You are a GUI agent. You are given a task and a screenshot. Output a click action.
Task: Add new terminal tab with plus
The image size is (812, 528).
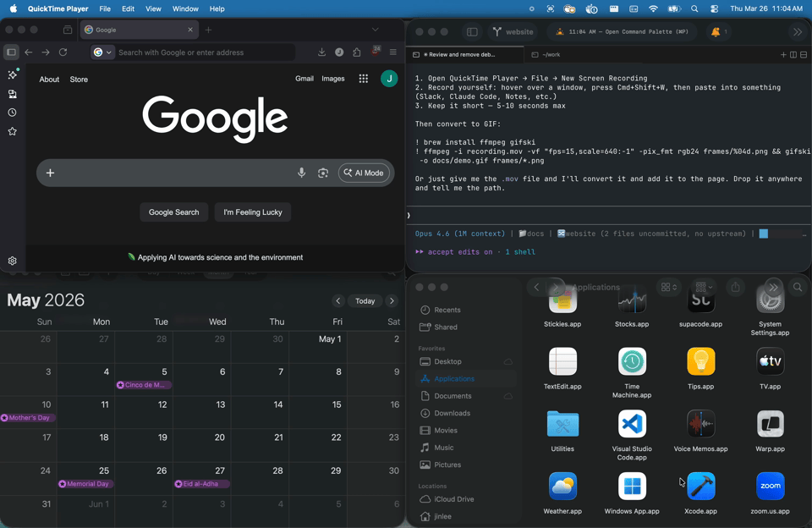tap(783, 54)
